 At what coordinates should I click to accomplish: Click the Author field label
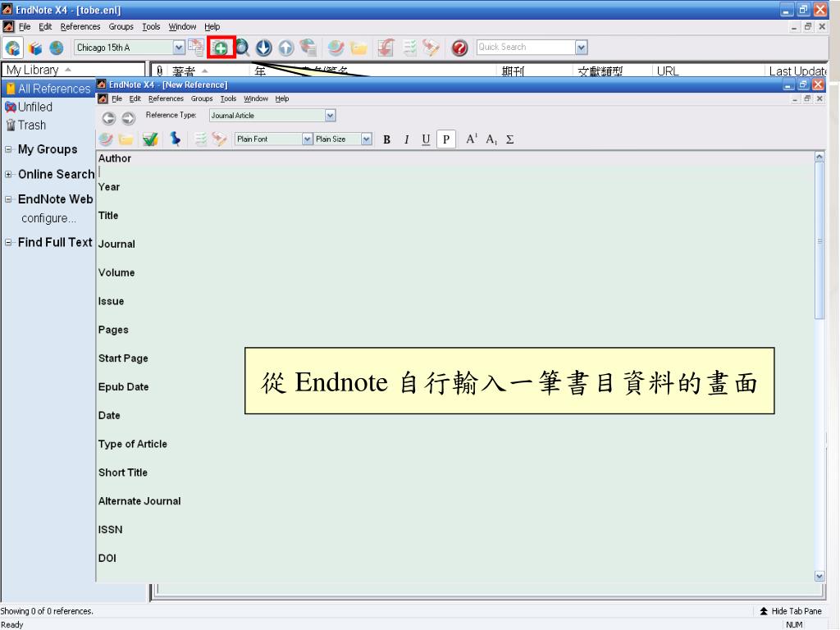[x=115, y=158]
